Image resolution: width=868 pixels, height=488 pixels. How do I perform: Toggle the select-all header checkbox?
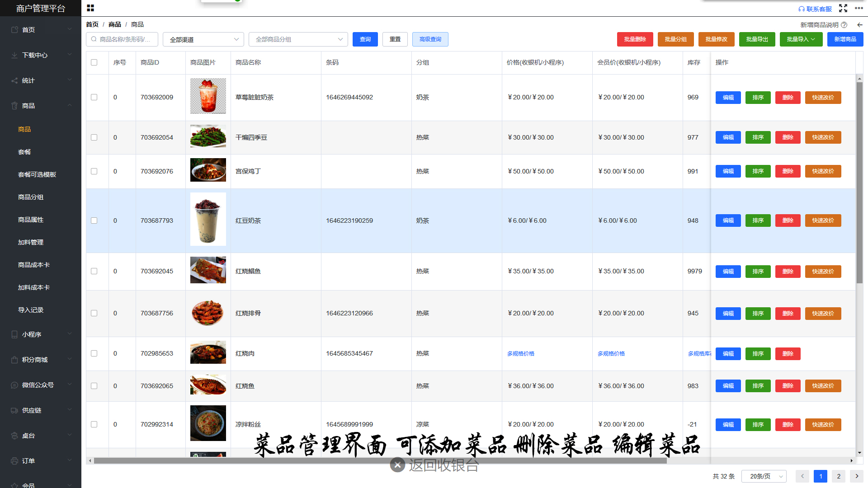pos(94,62)
